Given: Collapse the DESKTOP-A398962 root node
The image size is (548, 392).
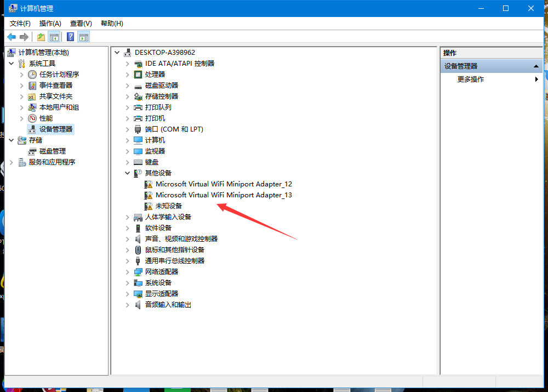Looking at the screenshot, I should point(117,53).
